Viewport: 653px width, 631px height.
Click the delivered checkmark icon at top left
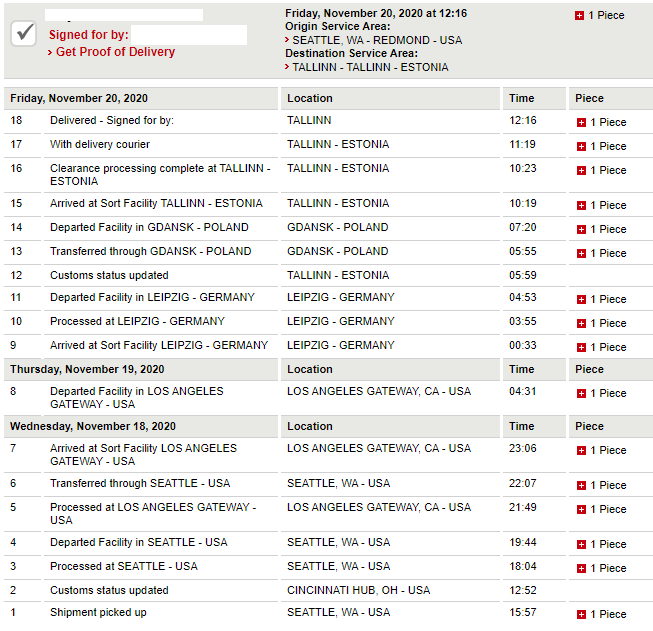(24, 33)
